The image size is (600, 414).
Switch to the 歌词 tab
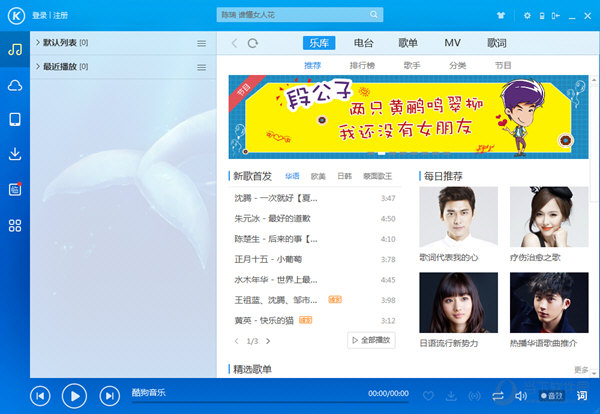pyautogui.click(x=497, y=43)
